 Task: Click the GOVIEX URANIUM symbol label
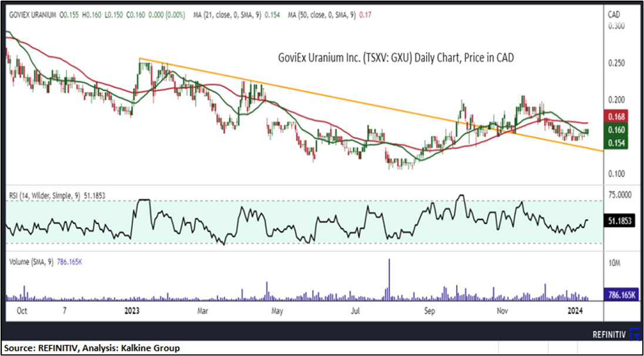32,15
